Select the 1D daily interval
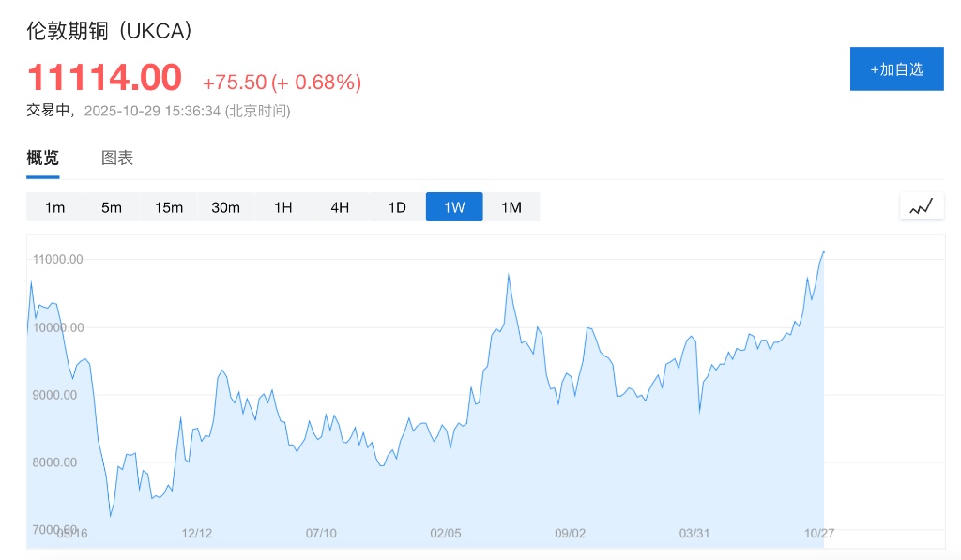 pos(397,207)
